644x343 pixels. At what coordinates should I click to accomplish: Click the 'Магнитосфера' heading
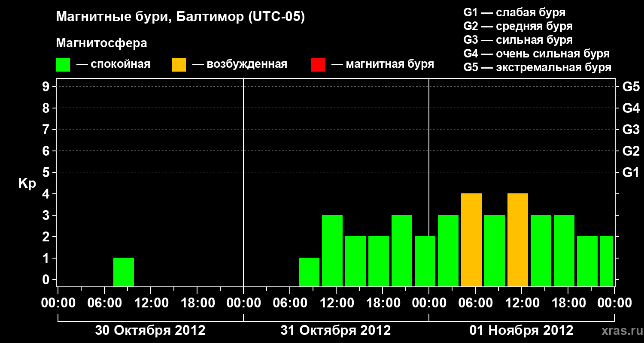pyautogui.click(x=102, y=43)
